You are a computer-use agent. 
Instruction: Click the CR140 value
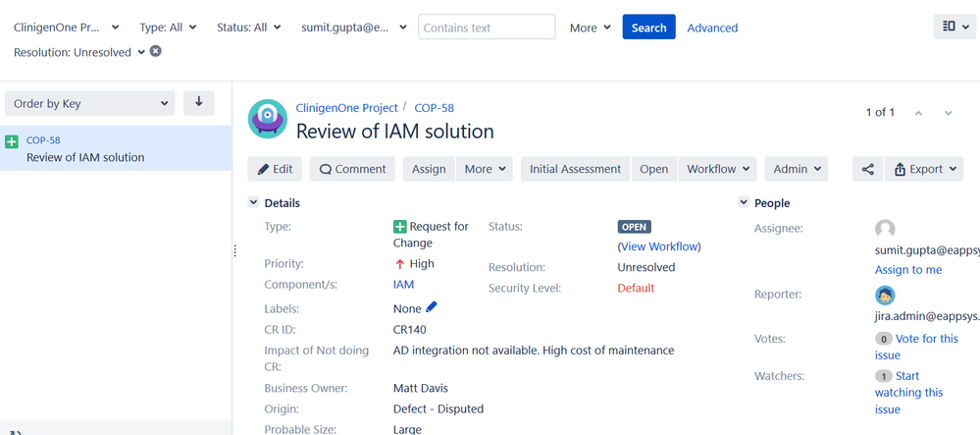click(410, 329)
